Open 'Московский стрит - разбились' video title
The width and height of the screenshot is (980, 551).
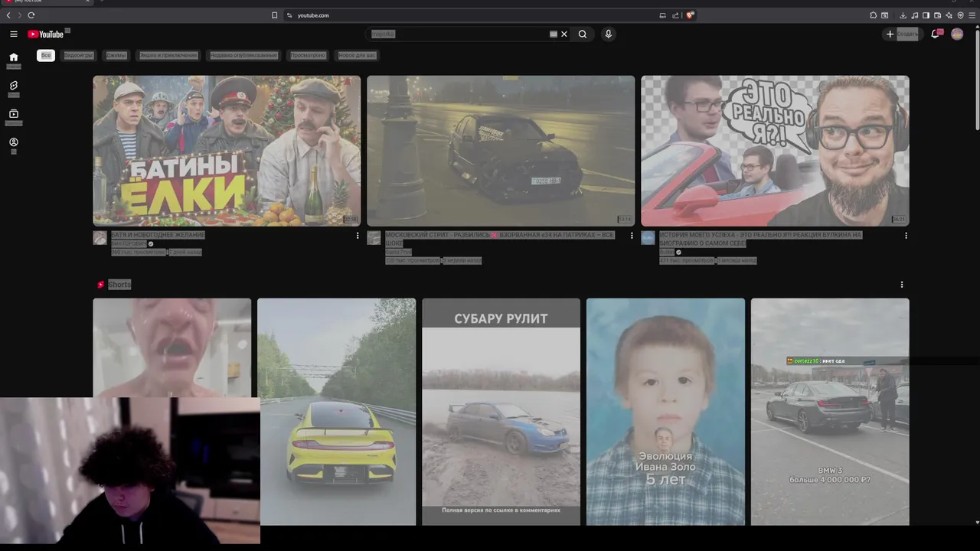coord(499,240)
